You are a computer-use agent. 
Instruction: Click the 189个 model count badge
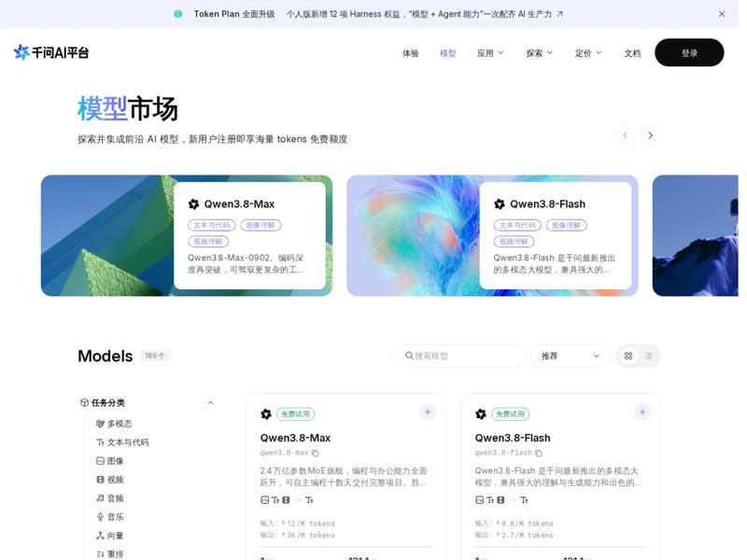(x=155, y=356)
